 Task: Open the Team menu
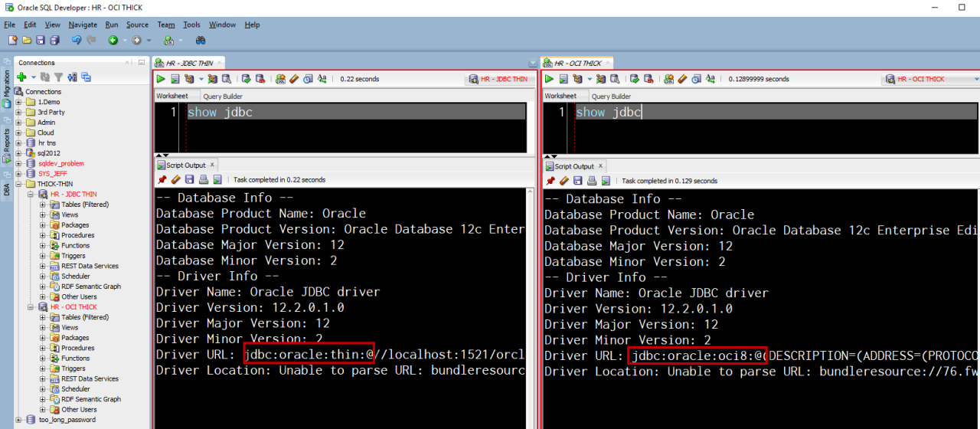click(165, 25)
